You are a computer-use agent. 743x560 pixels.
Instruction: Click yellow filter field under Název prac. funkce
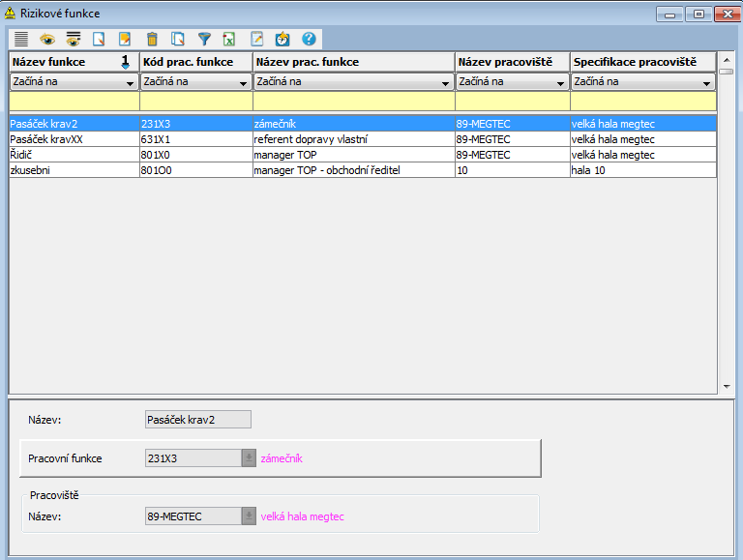click(x=353, y=102)
